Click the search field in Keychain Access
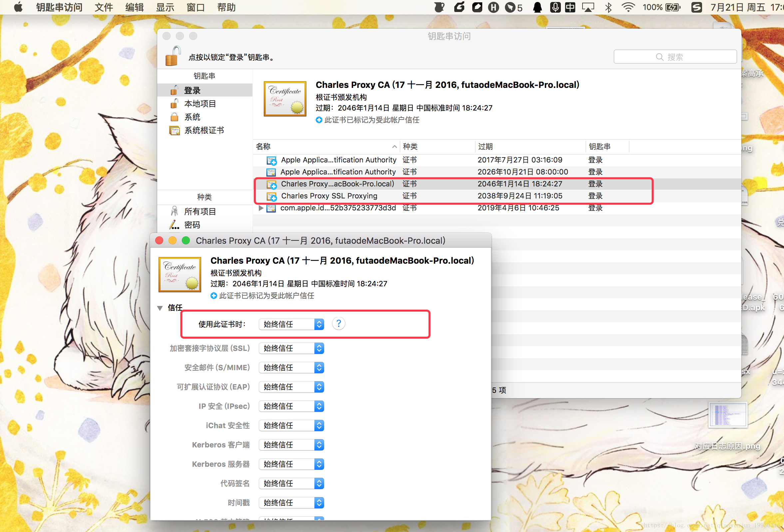This screenshot has height=532, width=784. [675, 57]
